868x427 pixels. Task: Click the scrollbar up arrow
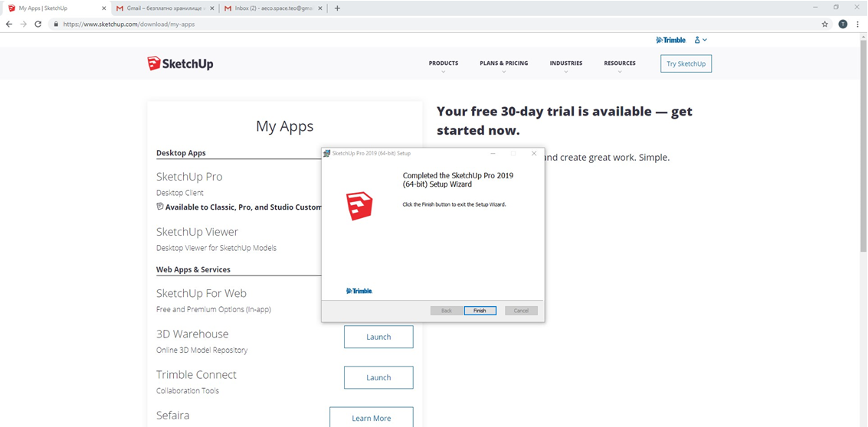pos(863,37)
